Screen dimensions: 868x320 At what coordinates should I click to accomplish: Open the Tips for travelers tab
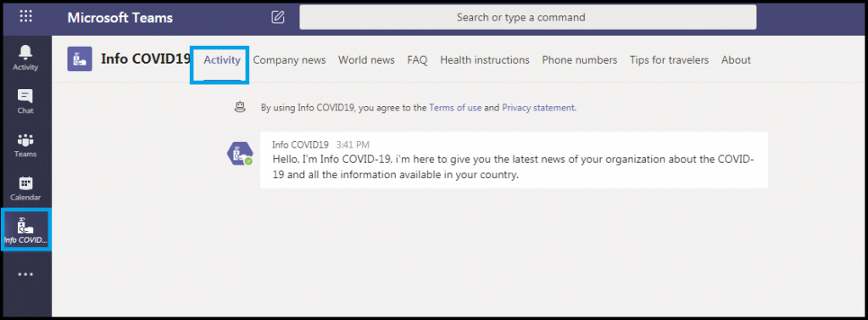point(670,60)
